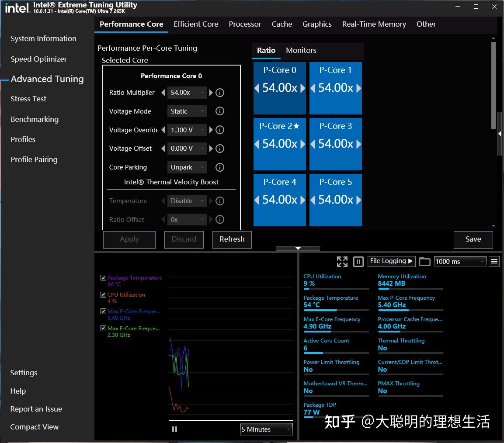This screenshot has width=504, height=443.
Task: Disable the Max E-Core Frequency graph checkbox
Action: click(103, 328)
